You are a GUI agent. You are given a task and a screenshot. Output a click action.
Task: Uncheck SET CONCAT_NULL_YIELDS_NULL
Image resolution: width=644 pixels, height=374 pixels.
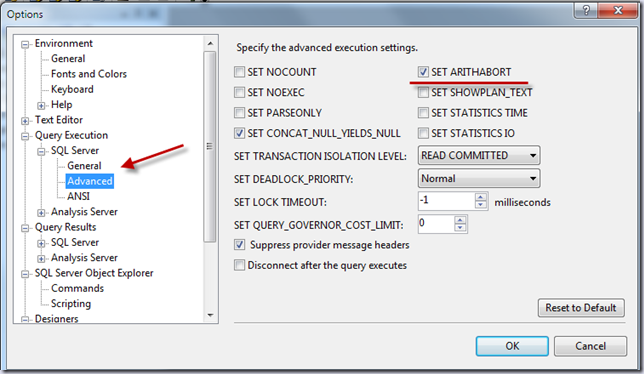pyautogui.click(x=239, y=133)
